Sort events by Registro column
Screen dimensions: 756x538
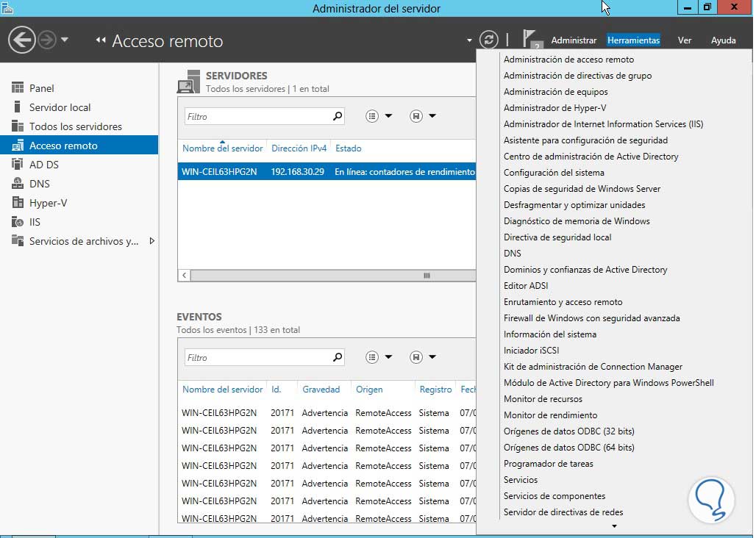coord(435,390)
